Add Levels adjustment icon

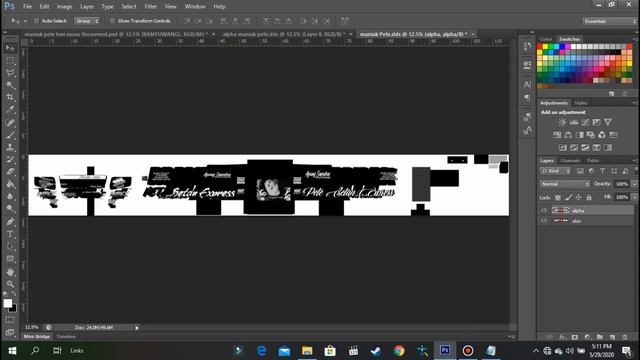[574, 122]
